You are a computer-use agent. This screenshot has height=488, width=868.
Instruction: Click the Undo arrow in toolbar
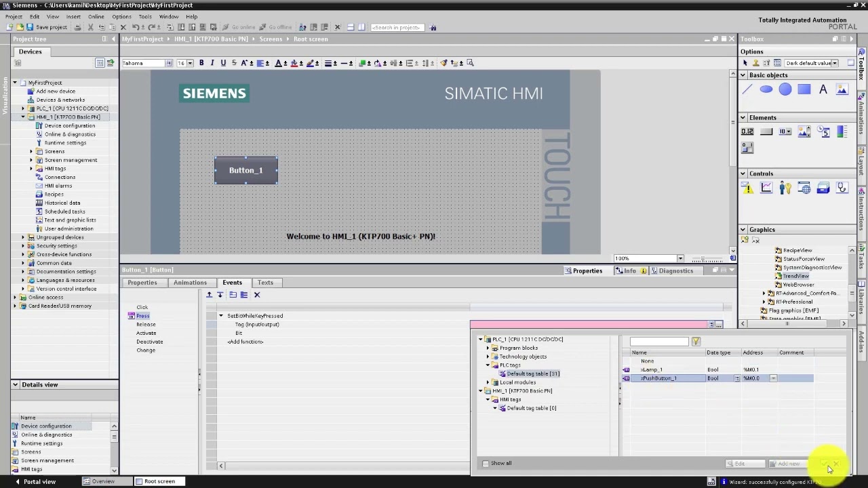pyautogui.click(x=136, y=27)
